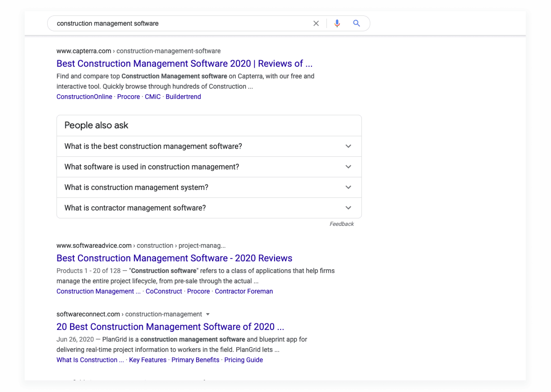Open the Primary Benefits sitelink
This screenshot has width=551, height=392.
tap(195, 360)
